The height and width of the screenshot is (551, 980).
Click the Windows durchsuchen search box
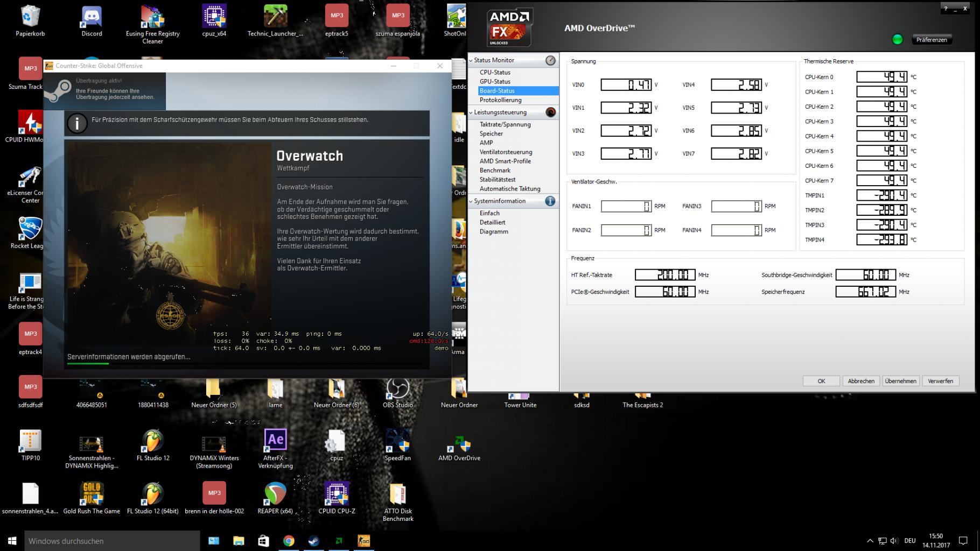coord(112,541)
